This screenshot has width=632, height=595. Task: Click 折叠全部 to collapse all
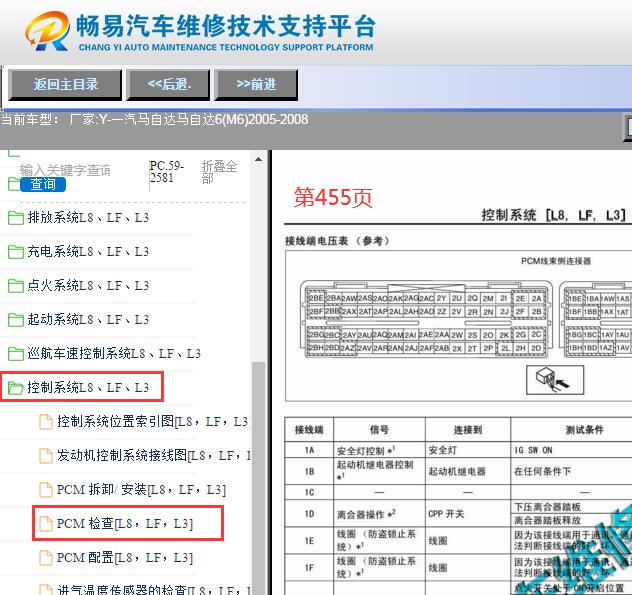pyautogui.click(x=219, y=172)
